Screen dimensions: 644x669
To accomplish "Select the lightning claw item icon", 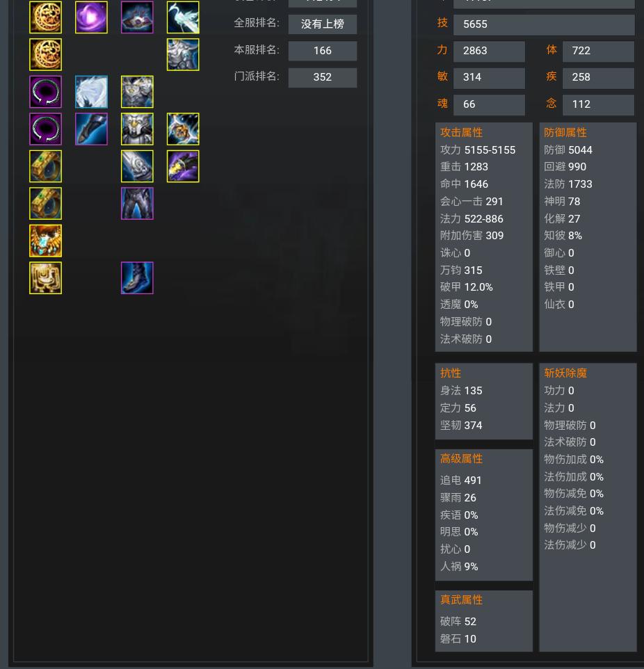I will (x=183, y=129).
